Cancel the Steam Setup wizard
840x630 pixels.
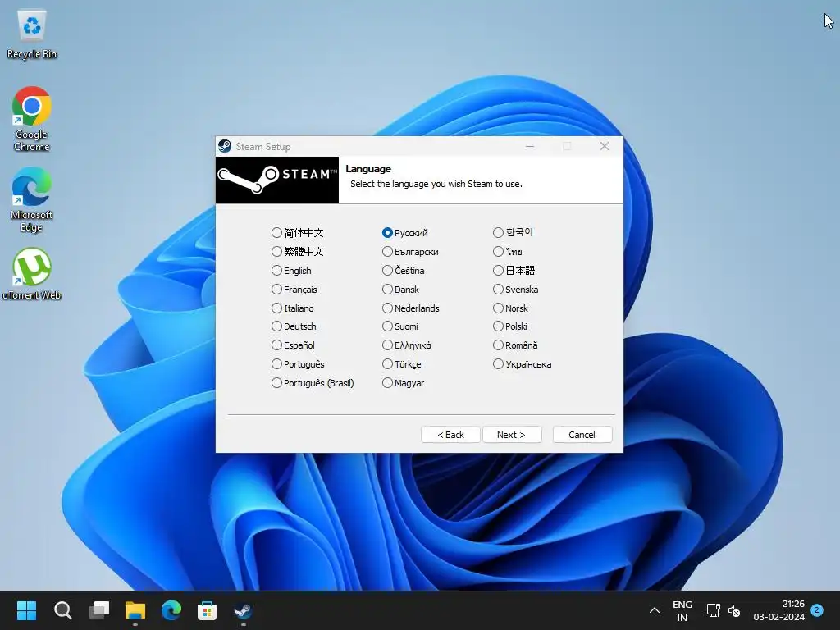point(582,435)
